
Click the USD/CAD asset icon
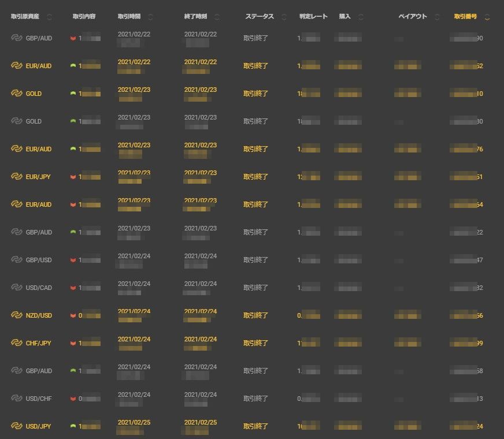pos(16,288)
